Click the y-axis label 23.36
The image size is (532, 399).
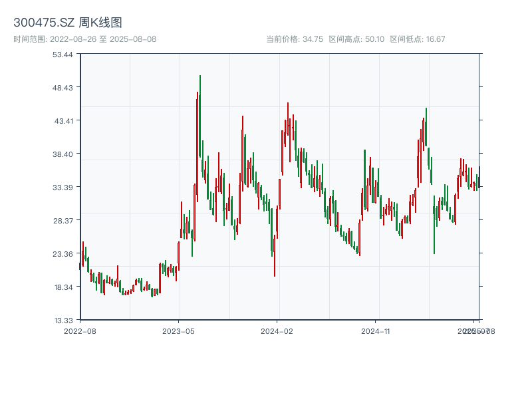click(x=63, y=254)
